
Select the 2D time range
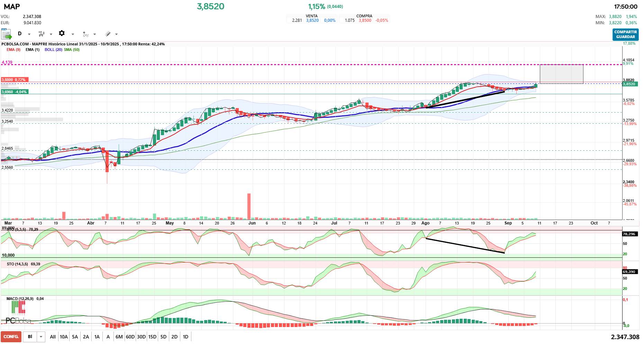pos(174,337)
